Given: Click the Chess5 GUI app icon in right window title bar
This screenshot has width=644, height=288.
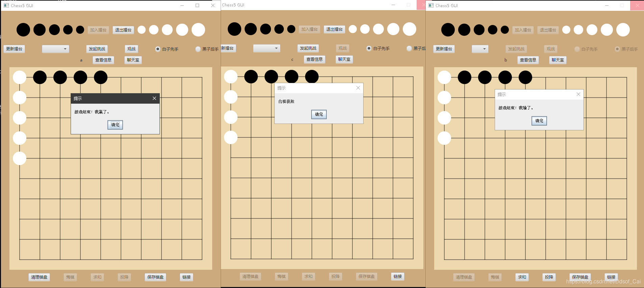Looking at the screenshot, I should pos(431,5).
